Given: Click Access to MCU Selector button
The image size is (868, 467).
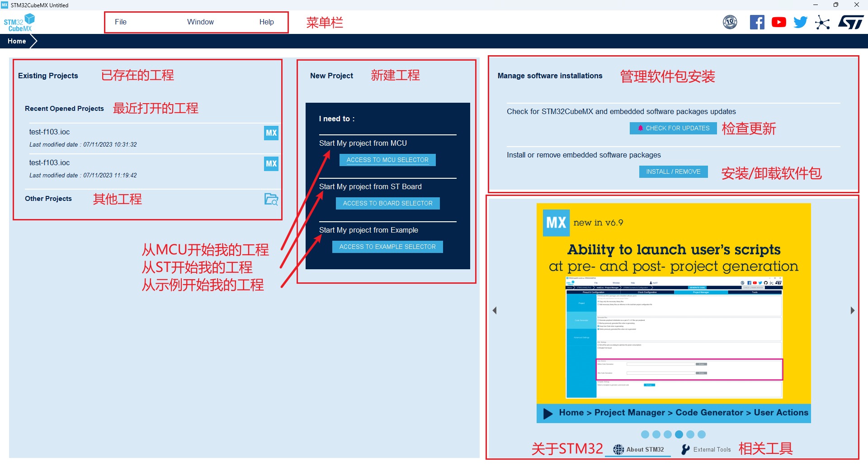Looking at the screenshot, I should tap(387, 160).
